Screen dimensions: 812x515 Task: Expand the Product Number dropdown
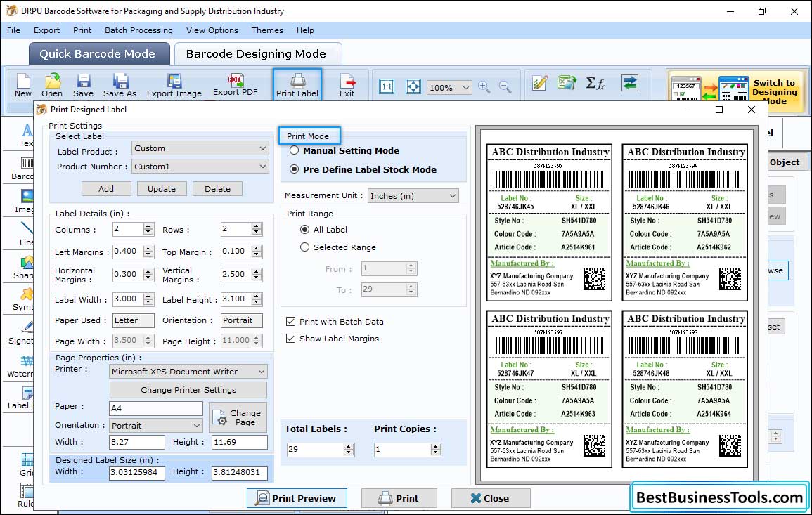[200, 166]
